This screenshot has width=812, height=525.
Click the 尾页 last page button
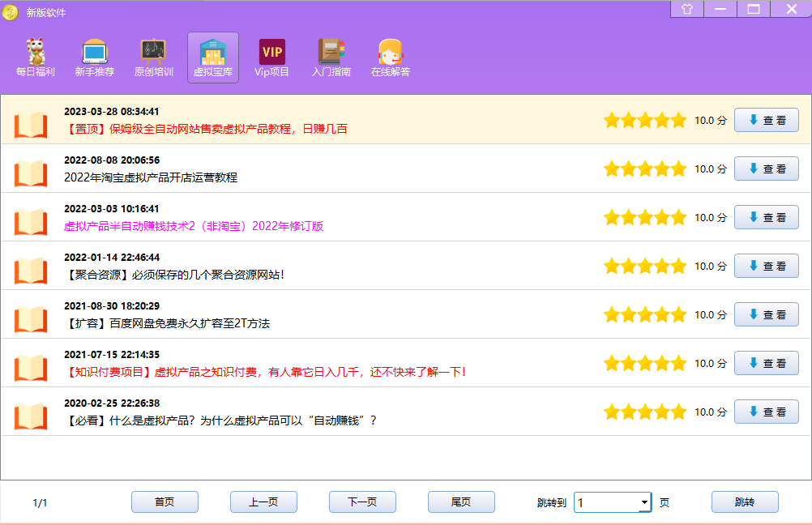(461, 502)
